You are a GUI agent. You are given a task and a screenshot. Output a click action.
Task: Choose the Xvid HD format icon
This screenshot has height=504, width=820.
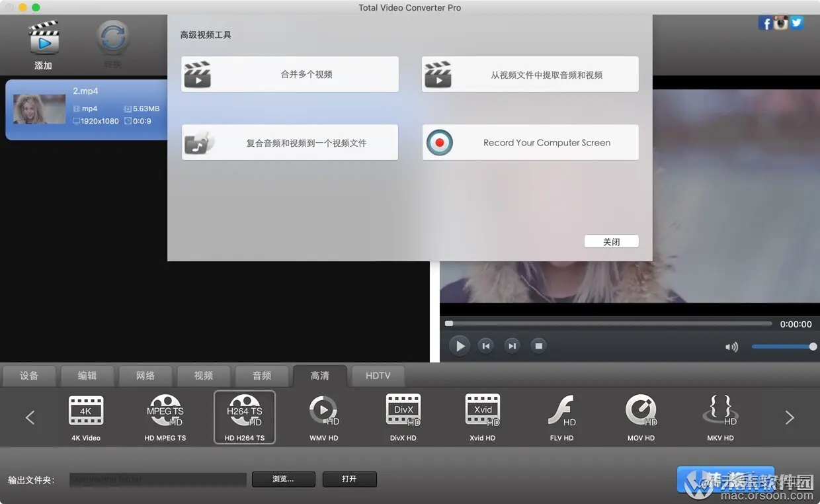click(483, 411)
